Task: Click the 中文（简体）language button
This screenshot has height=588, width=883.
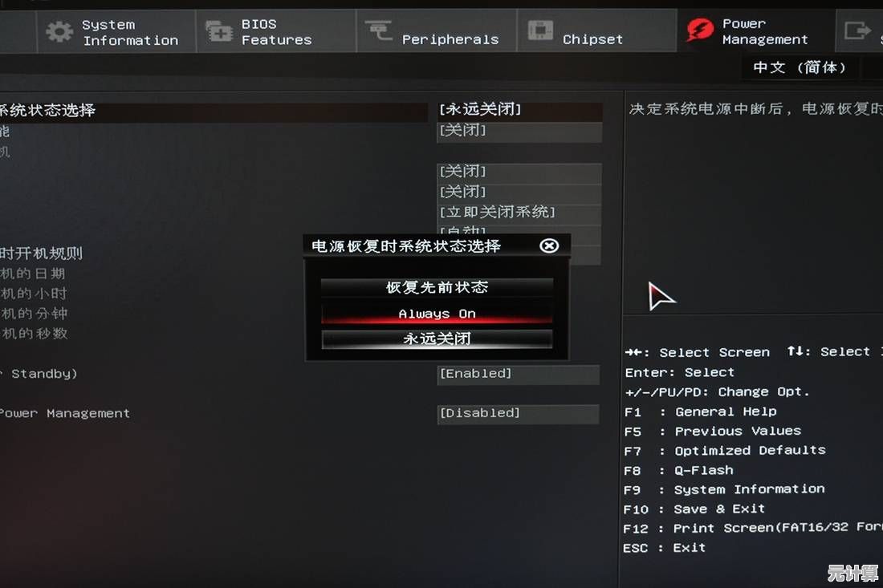Action: 800,67
